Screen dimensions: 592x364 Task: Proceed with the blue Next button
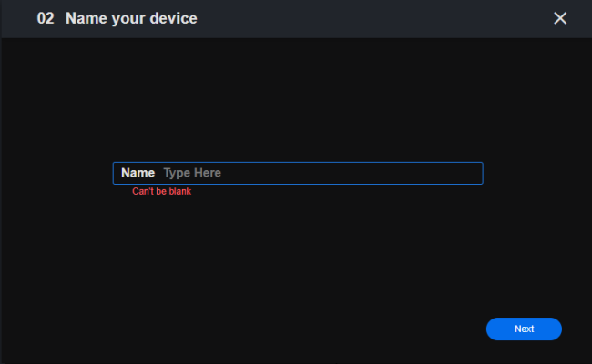[x=524, y=329]
